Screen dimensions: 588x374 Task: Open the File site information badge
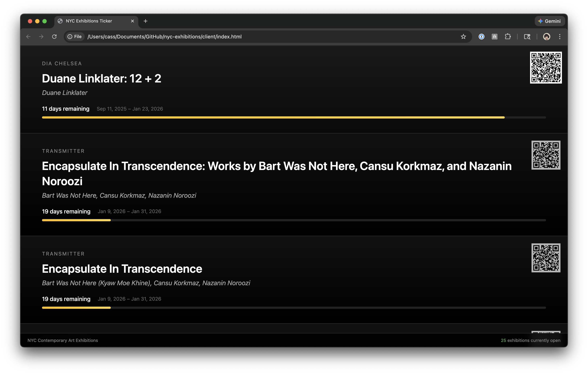coord(74,37)
